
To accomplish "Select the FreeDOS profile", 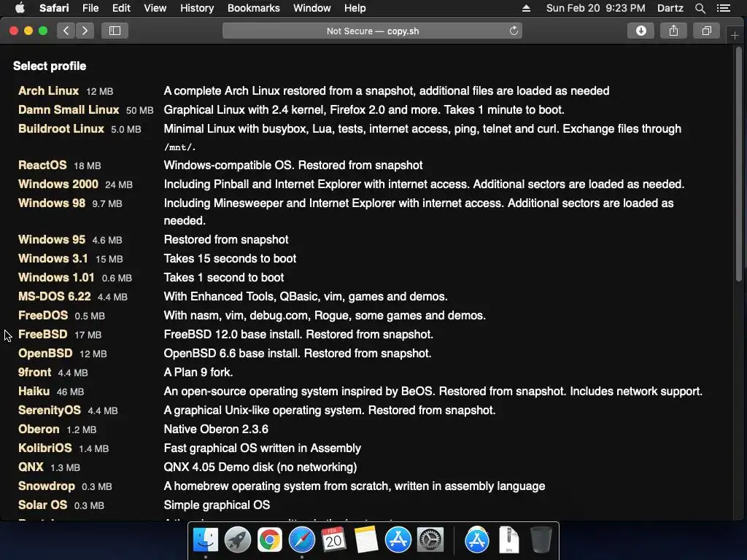I will 43,316.
